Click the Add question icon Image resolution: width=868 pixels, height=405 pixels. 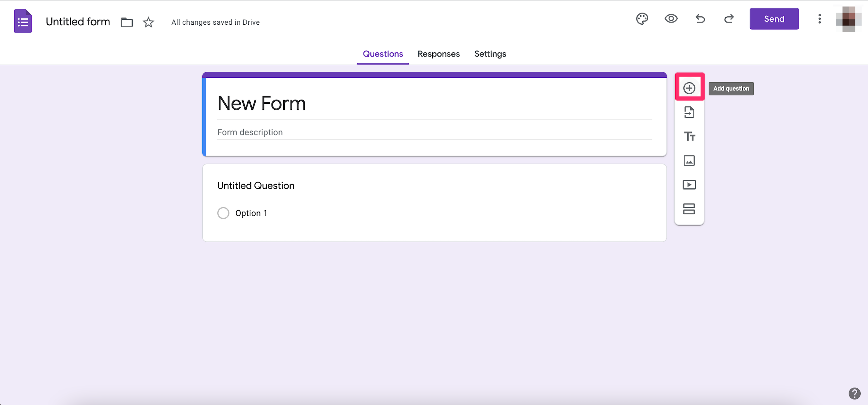point(689,88)
